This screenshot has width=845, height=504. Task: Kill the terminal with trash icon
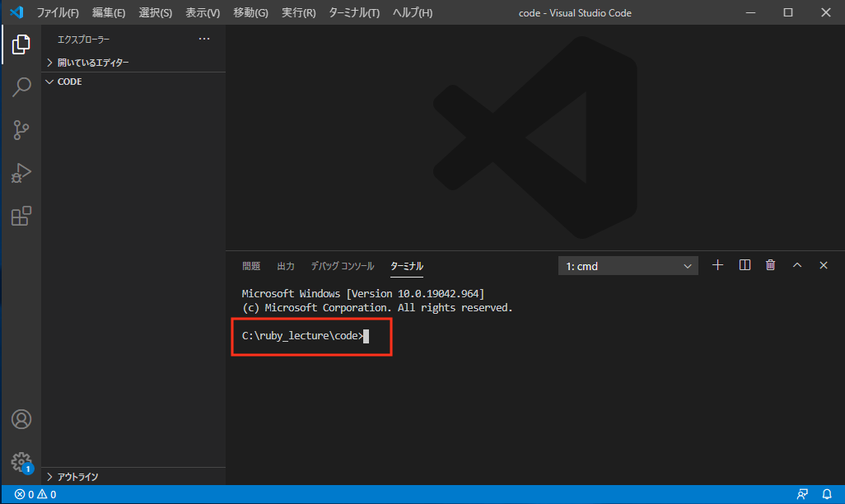tap(771, 265)
